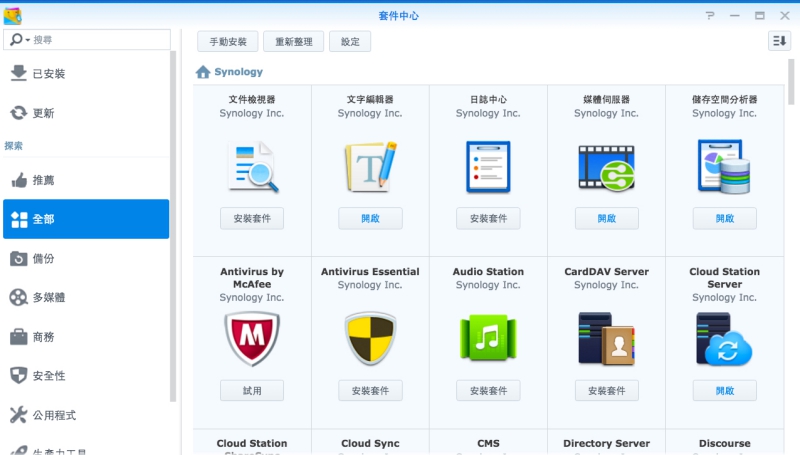Click 試用 under Antivirus by McAfee
Viewport: 800px width, 455px height.
pyautogui.click(x=252, y=390)
